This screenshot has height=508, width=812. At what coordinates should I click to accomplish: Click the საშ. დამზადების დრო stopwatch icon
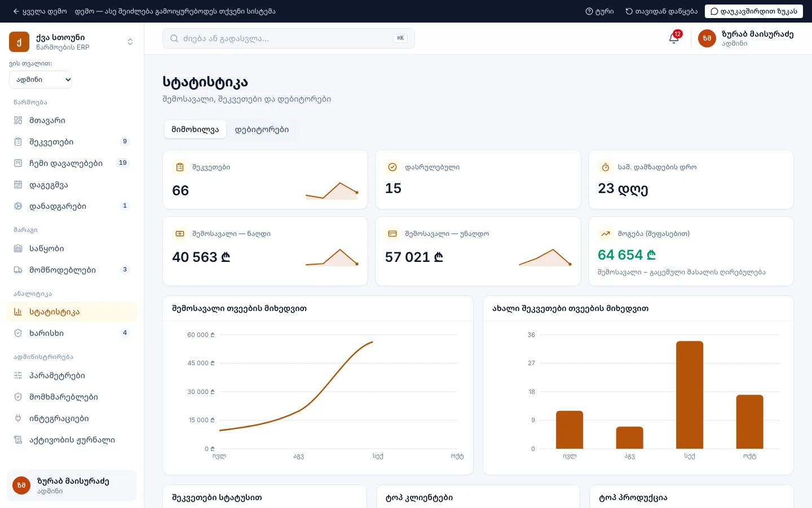[606, 167]
